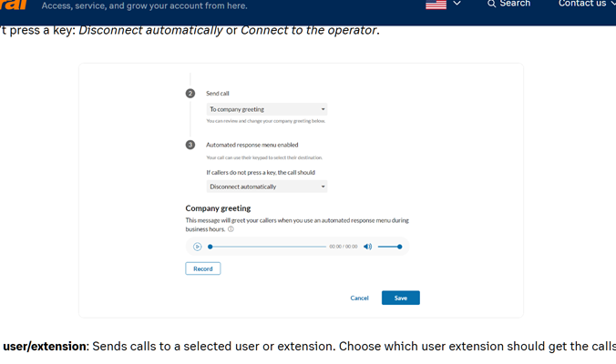
Task: Click the Search magnifier icon
Action: click(491, 4)
